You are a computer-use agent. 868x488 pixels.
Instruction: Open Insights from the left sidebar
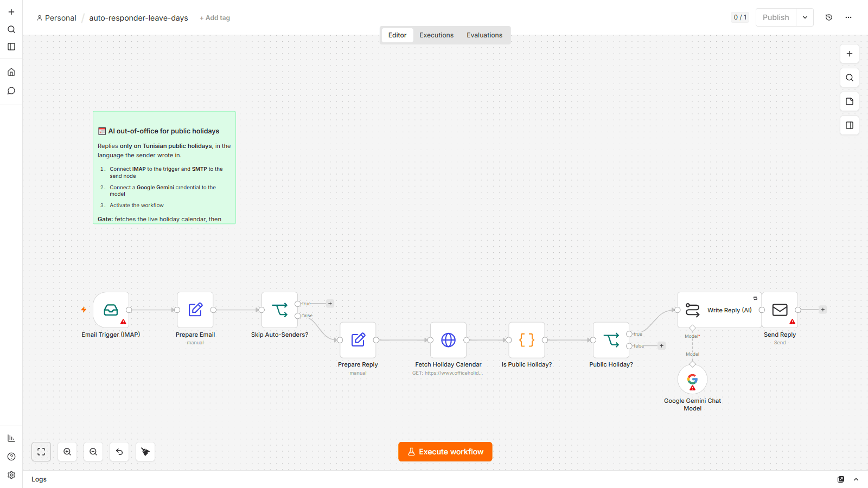pos(11,438)
